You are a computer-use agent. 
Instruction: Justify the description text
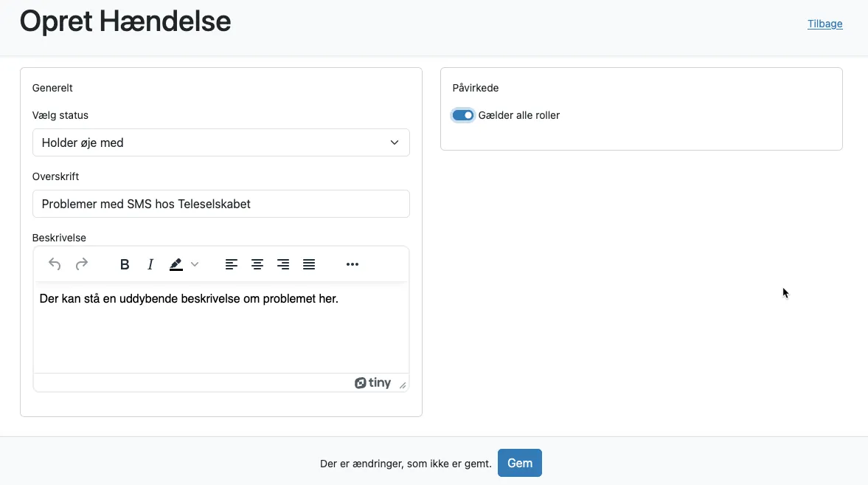pos(309,264)
